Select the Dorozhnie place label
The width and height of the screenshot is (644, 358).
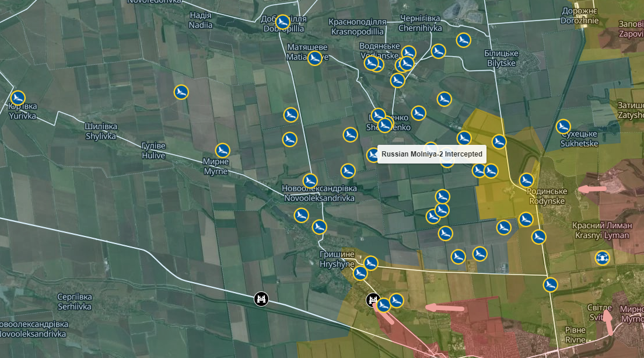579,16
